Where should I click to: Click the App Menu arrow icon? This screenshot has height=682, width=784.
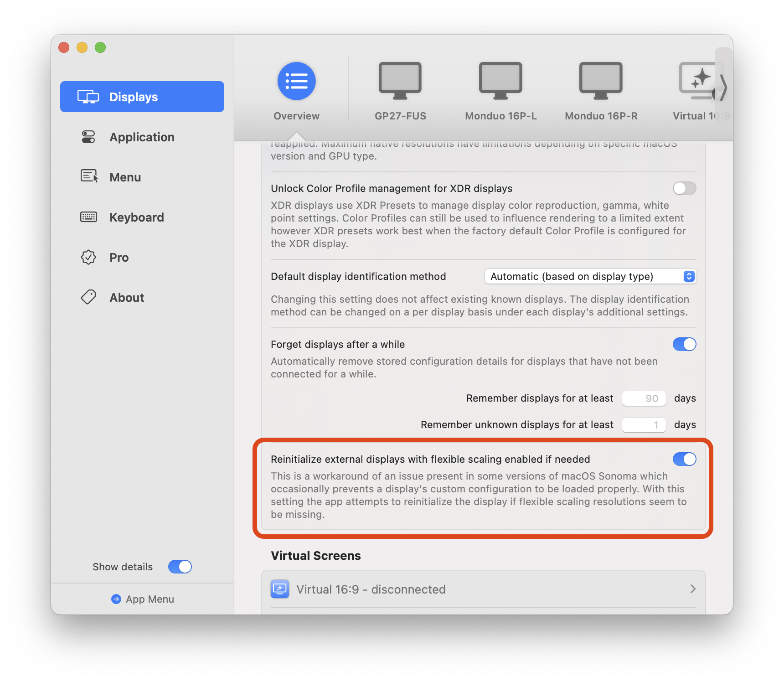(116, 599)
